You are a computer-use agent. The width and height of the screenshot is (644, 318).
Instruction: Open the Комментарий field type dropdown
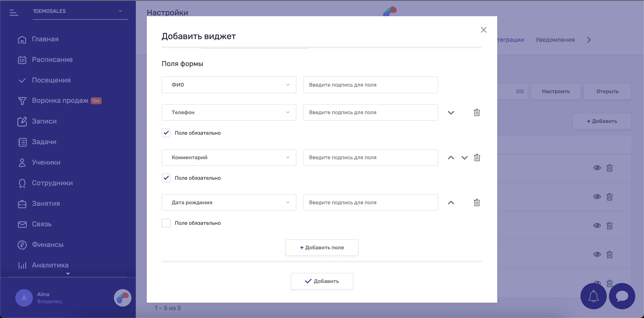pos(229,157)
